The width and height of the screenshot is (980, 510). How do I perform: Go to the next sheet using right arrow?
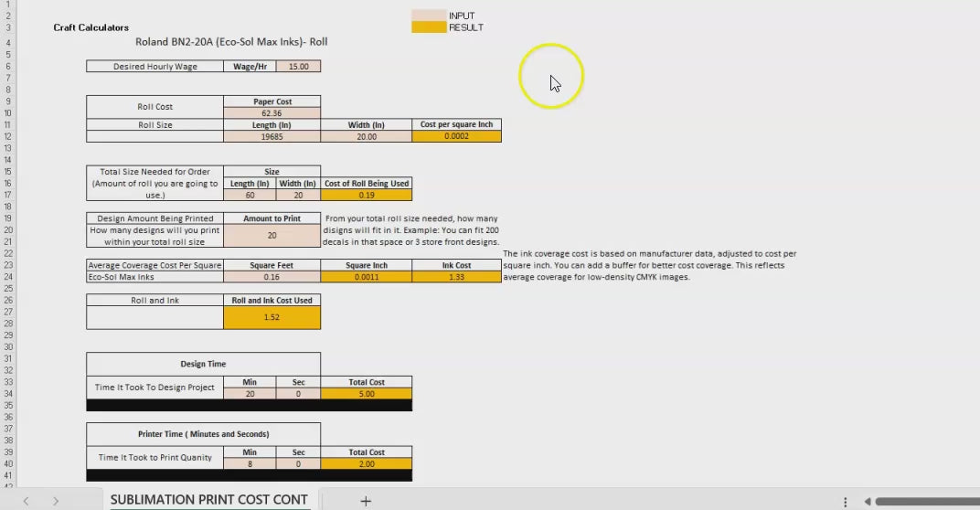coord(56,501)
